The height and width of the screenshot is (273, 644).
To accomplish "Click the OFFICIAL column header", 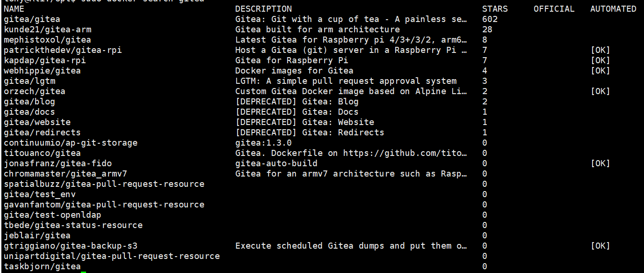I will click(554, 9).
